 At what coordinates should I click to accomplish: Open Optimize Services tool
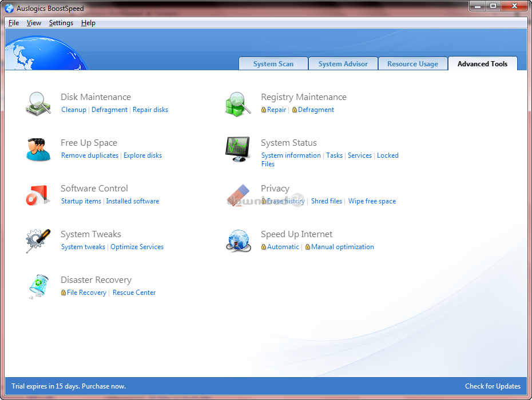[137, 247]
